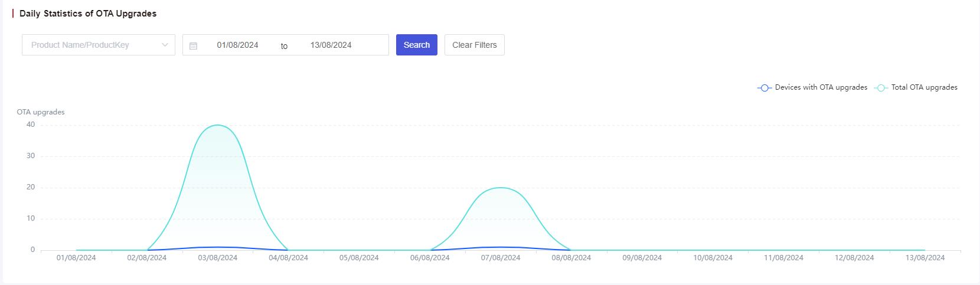Click the x-axis label 05/08/2024
The image size is (980, 285).
[x=359, y=258]
